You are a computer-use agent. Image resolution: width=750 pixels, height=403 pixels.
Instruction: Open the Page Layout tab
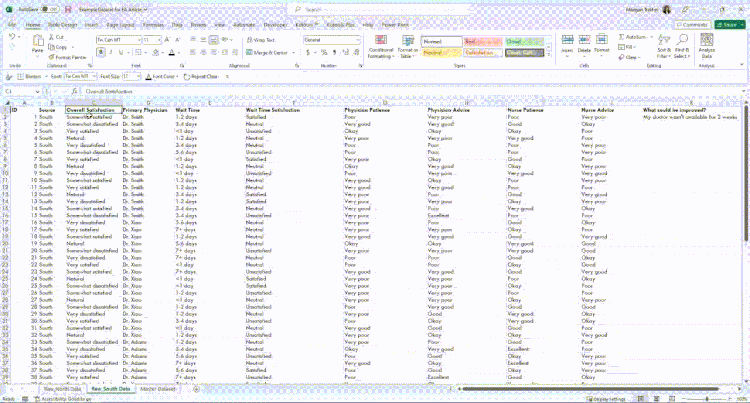[x=121, y=24]
